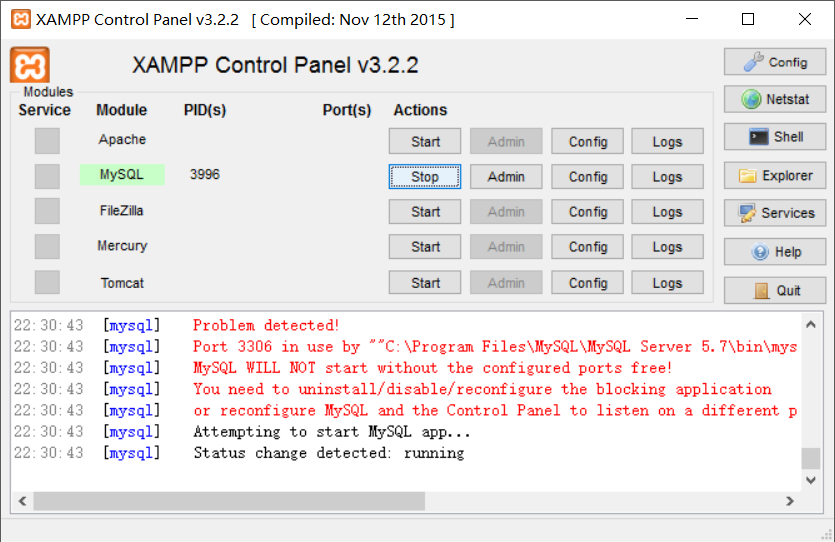This screenshot has height=542, width=835.
Task: Close the XAMPP Control Panel window
Action: click(805, 19)
